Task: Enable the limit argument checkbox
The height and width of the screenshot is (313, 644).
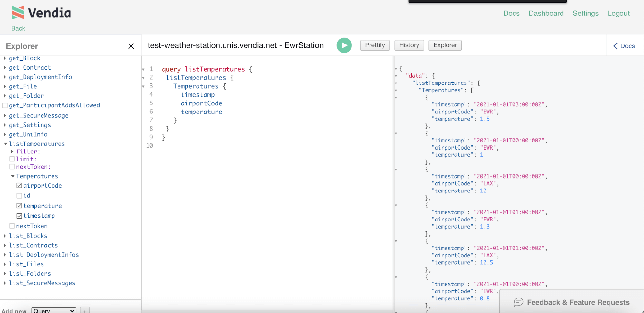Action: click(x=12, y=159)
